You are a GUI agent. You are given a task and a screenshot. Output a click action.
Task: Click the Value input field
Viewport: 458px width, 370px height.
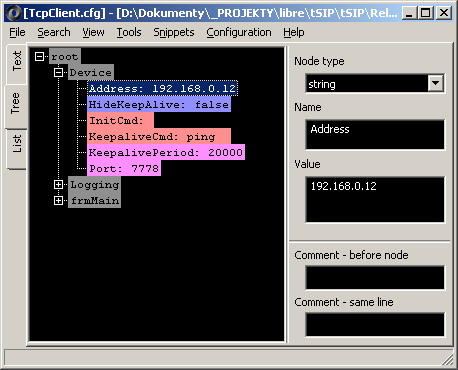375,200
